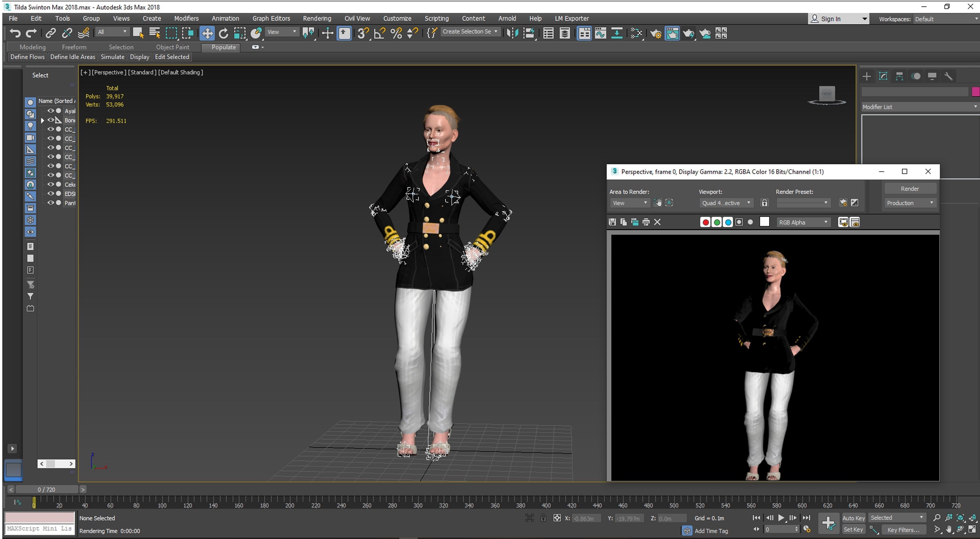Click the white background color swatch

coord(764,222)
